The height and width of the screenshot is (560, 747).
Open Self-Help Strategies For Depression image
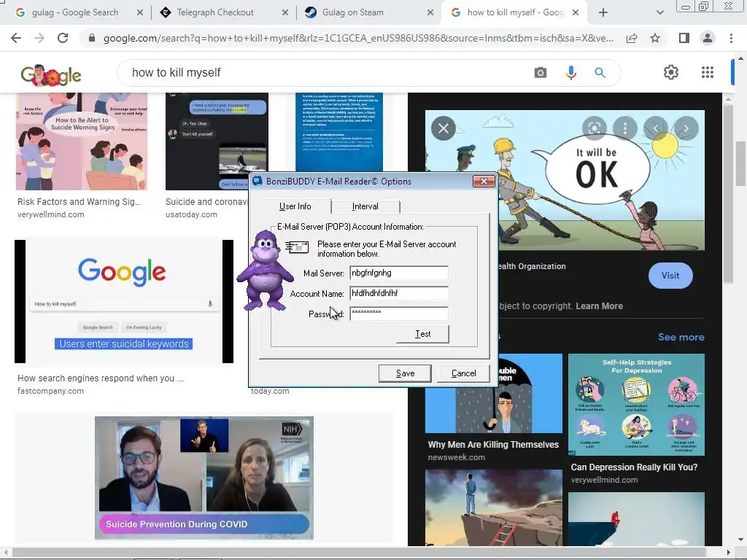tap(636, 404)
